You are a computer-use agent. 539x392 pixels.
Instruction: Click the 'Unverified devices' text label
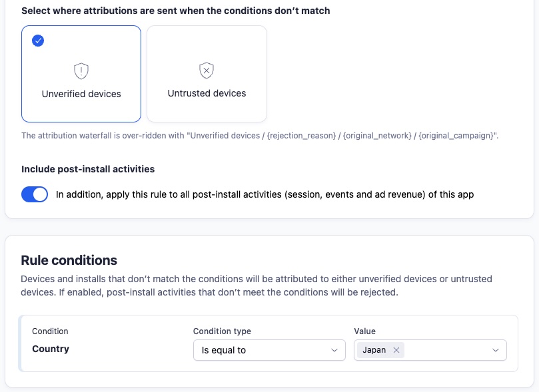[x=81, y=94]
